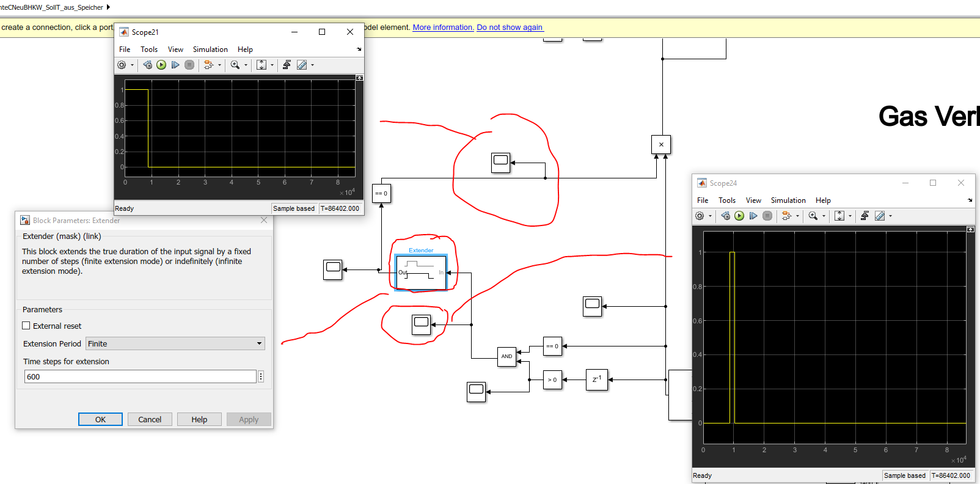The width and height of the screenshot is (980, 484).
Task: Click the Time steps for extension field
Action: [x=140, y=376]
